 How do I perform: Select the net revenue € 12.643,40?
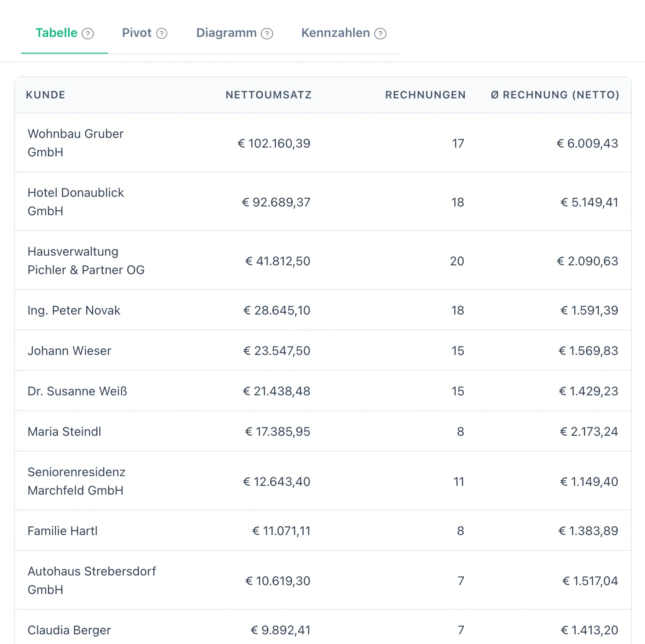coord(277,481)
